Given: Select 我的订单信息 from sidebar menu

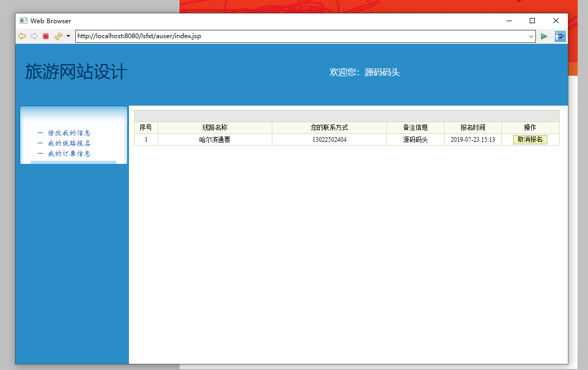Looking at the screenshot, I should [x=69, y=154].
